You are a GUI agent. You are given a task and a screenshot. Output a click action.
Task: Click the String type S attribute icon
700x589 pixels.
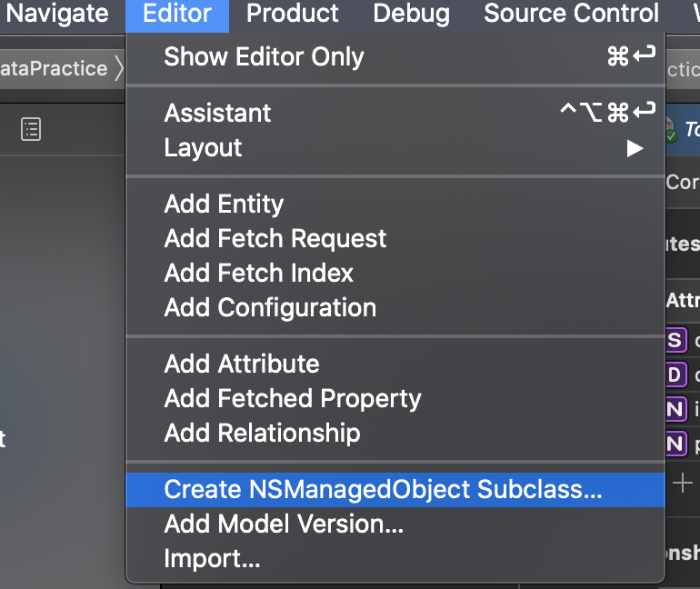point(675,341)
